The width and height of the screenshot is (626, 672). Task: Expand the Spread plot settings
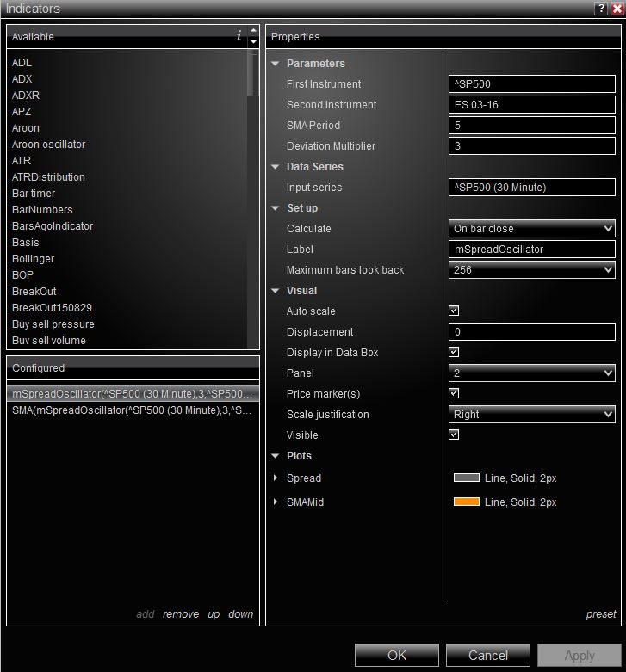[276, 478]
